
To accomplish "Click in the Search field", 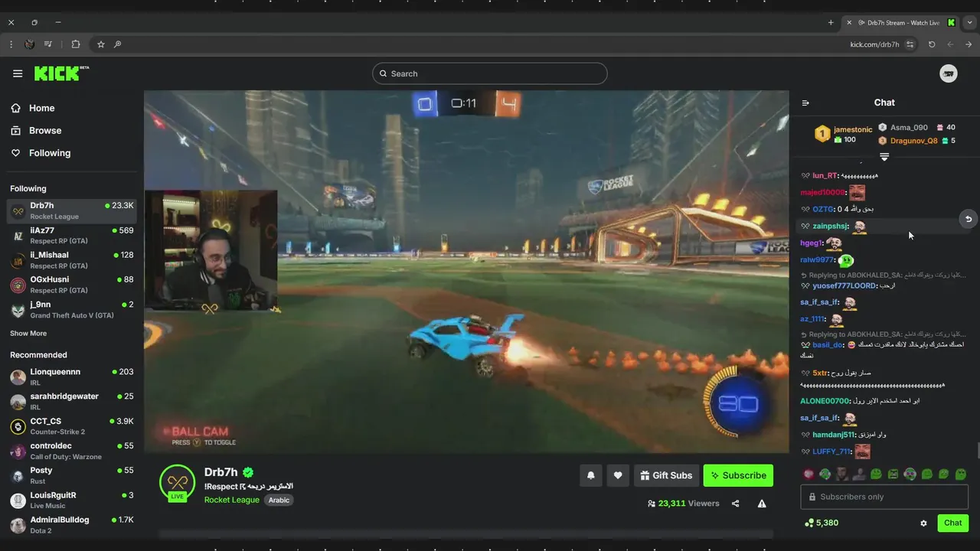I will click(490, 73).
